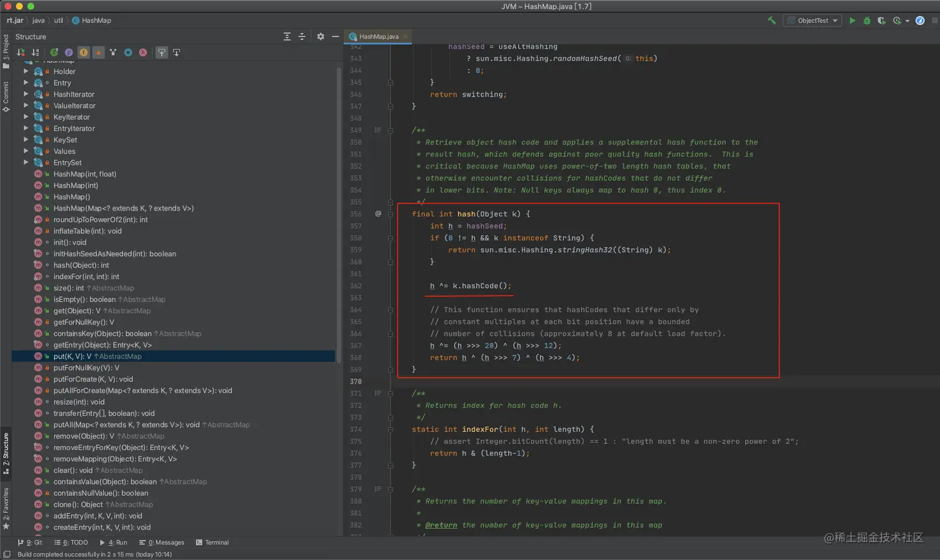Fold the hash(Object k) method at line 356
Screen dimensions: 940x560
coord(390,214)
